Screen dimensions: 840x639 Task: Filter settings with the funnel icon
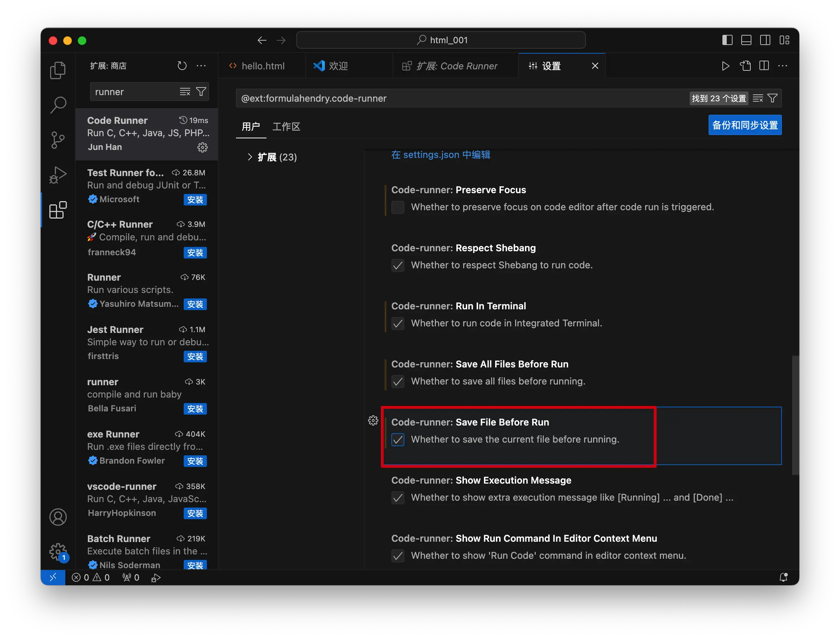pyautogui.click(x=772, y=98)
